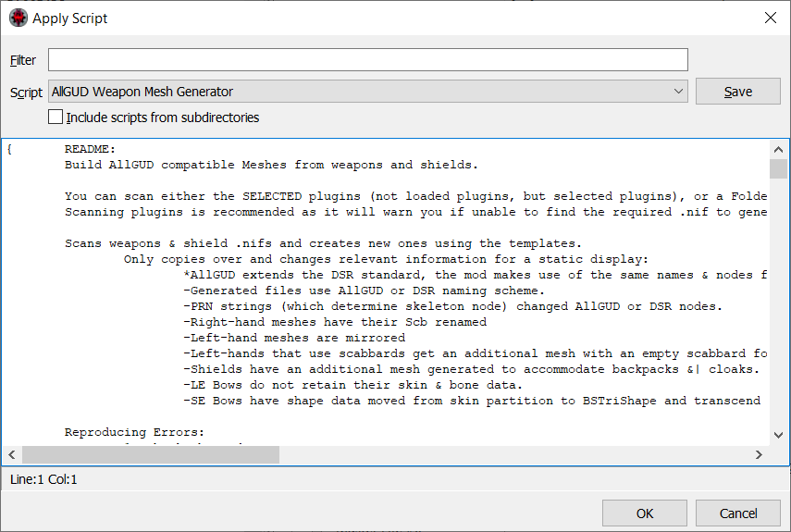Close the Apply Script window

click(x=771, y=19)
